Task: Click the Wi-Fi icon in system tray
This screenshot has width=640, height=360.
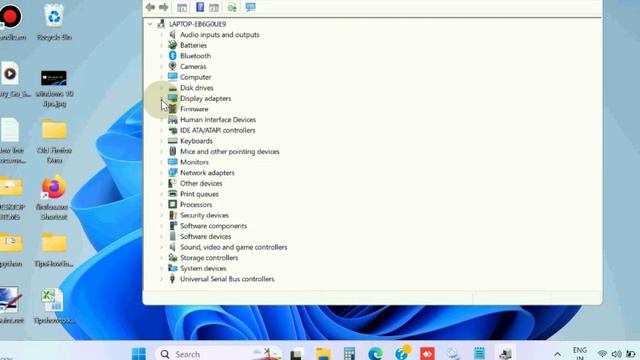Action: pos(602,354)
